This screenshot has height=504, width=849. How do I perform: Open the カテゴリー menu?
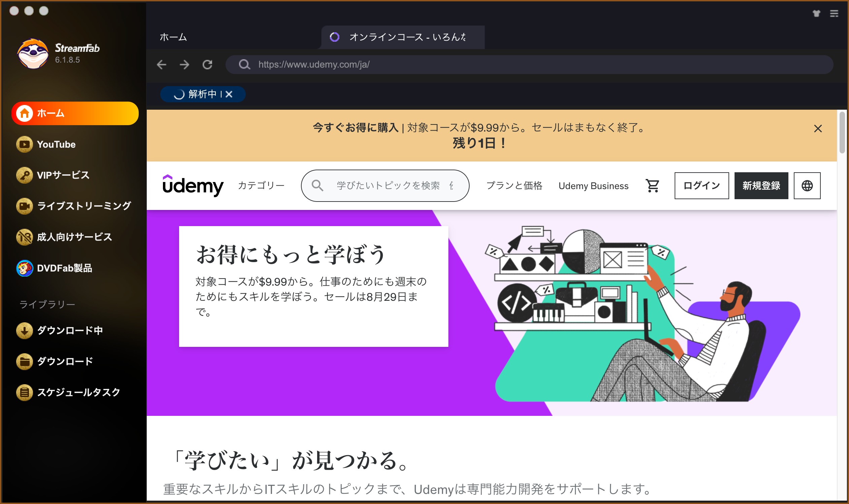(x=261, y=185)
